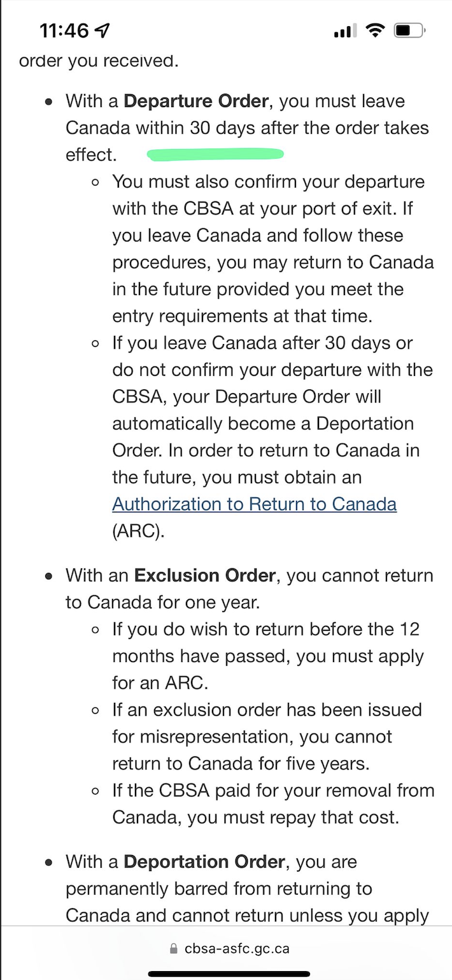
Task: Tap the location arrow icon in status bar
Action: [101, 30]
